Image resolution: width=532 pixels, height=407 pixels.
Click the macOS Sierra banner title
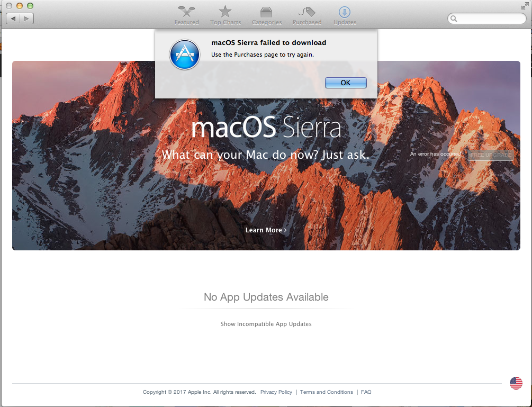266,127
